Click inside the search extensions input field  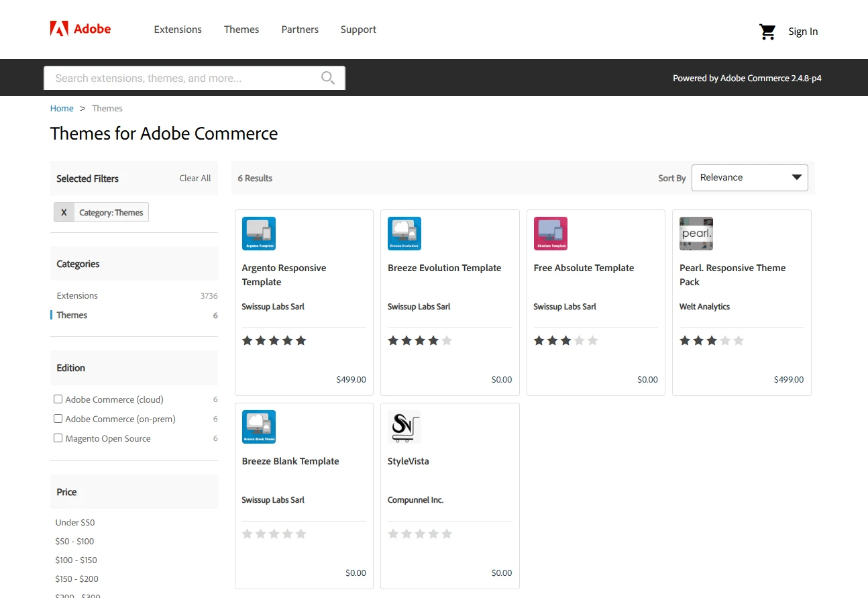pyautogui.click(x=181, y=77)
